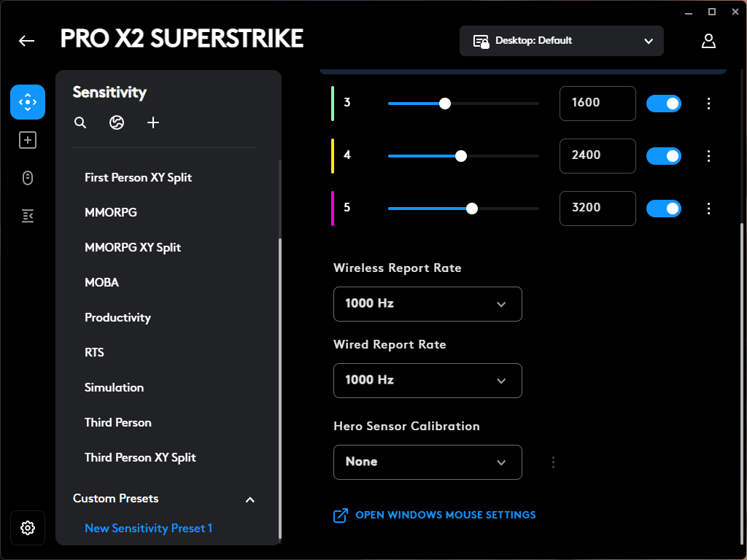Select New Sensitivity Preset 1
The width and height of the screenshot is (747, 560).
click(x=148, y=528)
